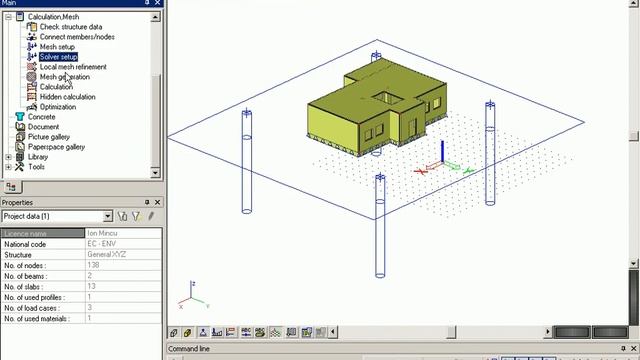Click the Calculation,Mesh tree label

(x=53, y=17)
